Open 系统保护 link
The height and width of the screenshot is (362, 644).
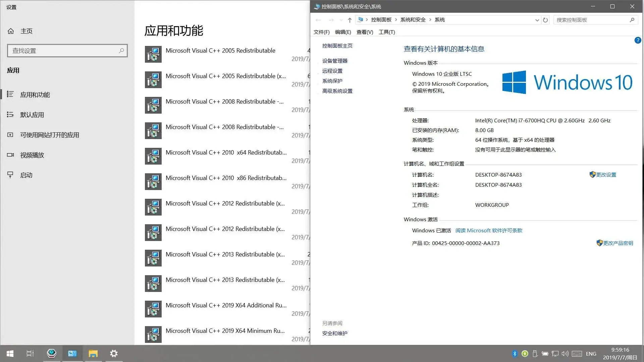(x=332, y=81)
